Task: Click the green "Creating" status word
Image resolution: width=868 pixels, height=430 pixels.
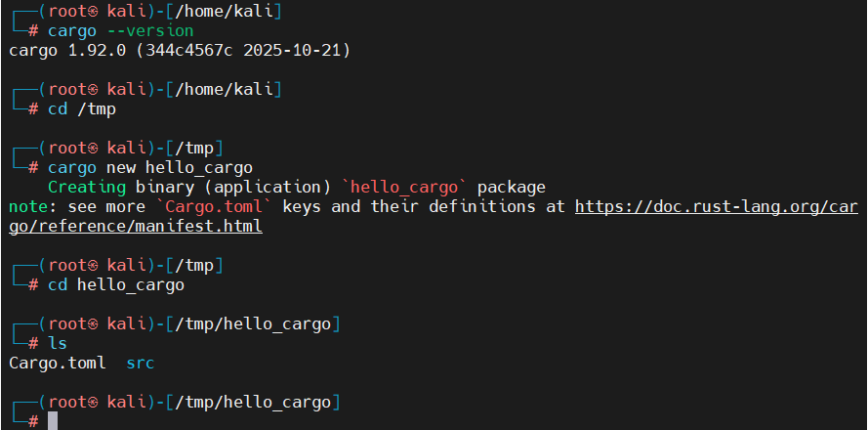Action: (x=87, y=187)
